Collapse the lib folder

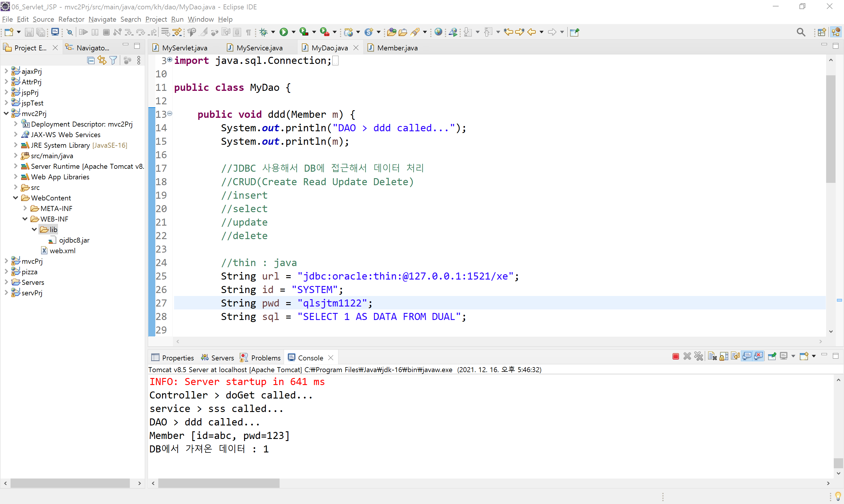tap(34, 229)
